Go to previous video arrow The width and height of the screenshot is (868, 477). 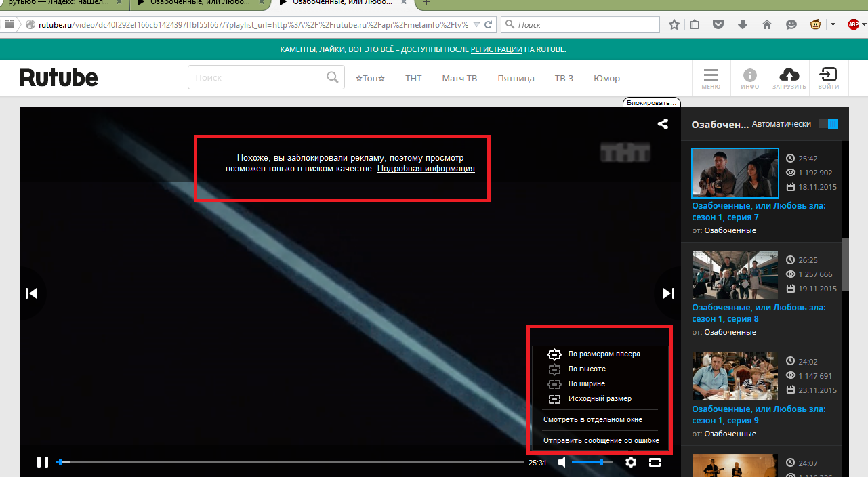(x=31, y=293)
